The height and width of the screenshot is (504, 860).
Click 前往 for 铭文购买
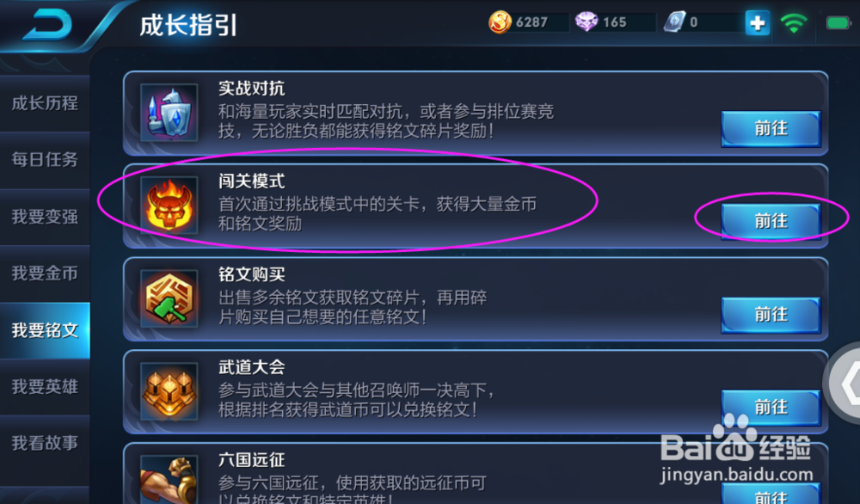click(771, 315)
